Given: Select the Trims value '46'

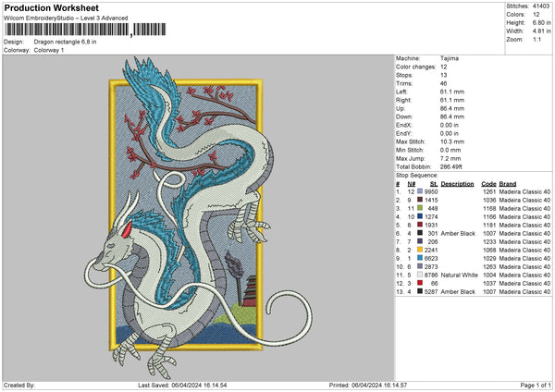Looking at the screenshot, I should (x=443, y=83).
